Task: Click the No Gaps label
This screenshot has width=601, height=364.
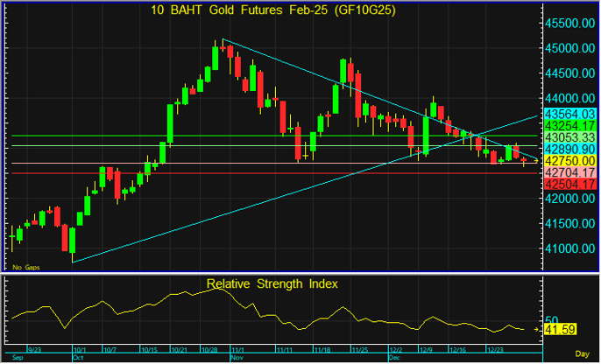Action: [x=26, y=267]
